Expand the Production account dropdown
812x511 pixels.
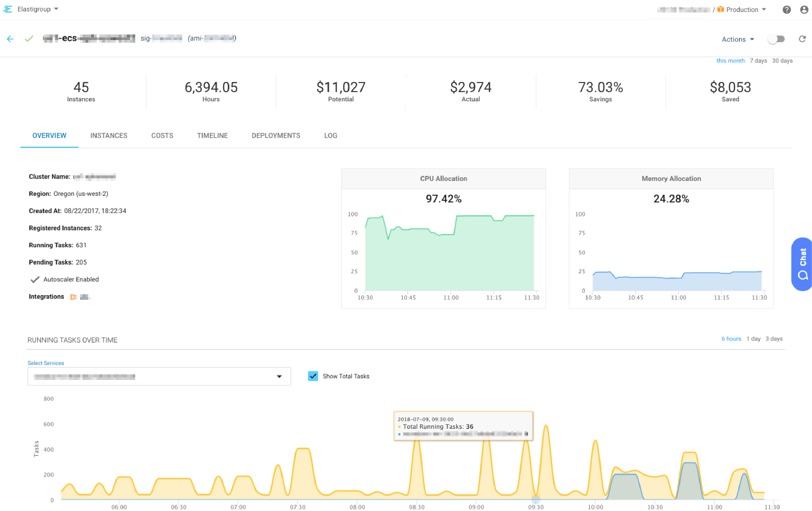coord(745,10)
